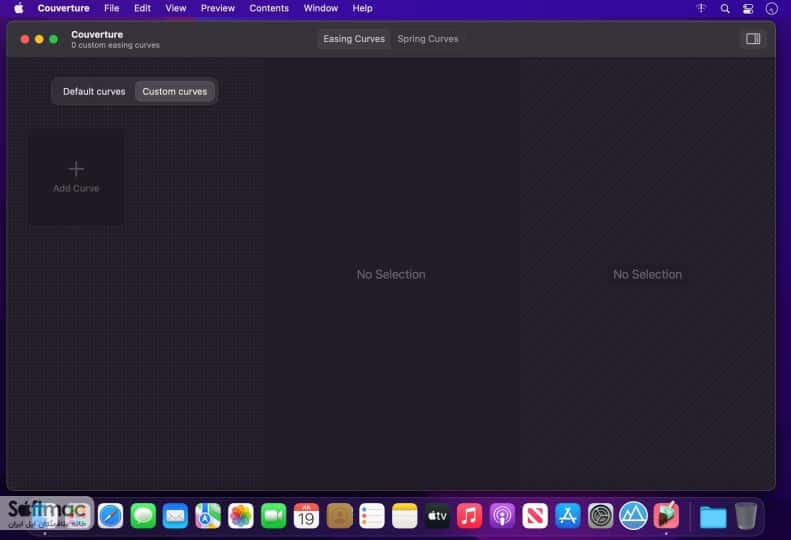
Task: Open the blue folder in the dock
Action: [x=713, y=517]
